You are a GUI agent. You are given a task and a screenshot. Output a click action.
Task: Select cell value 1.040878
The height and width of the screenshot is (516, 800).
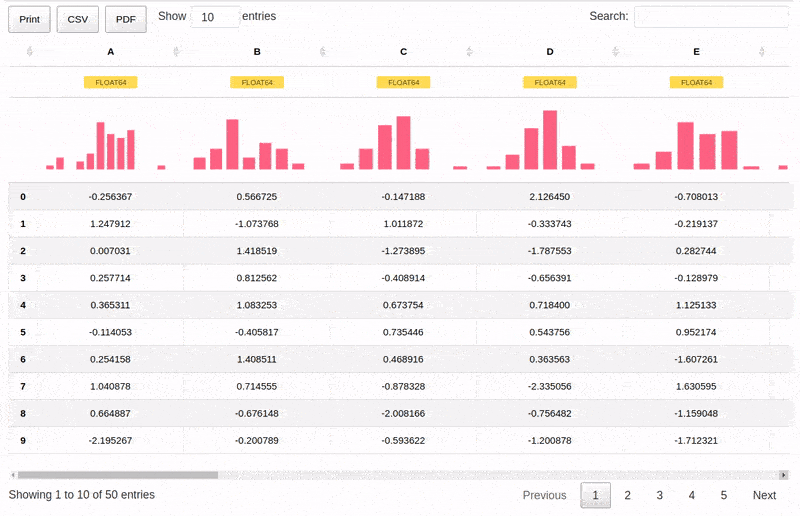(110, 386)
